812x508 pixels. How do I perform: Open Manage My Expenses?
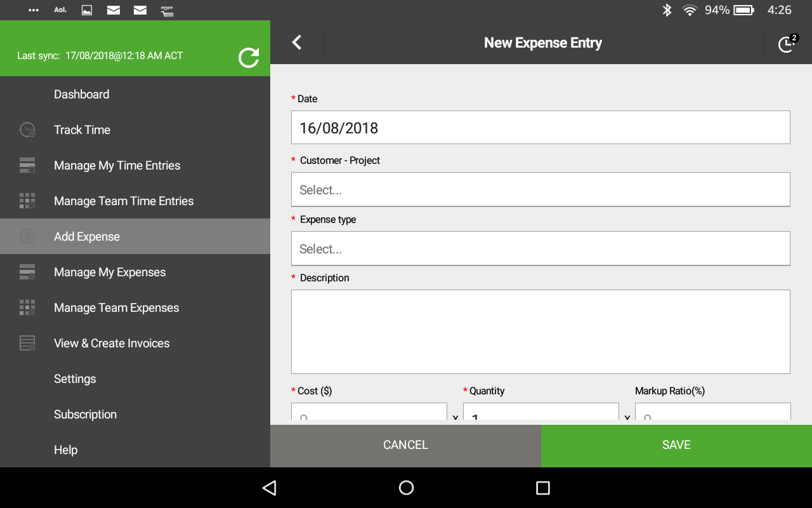[x=135, y=272]
